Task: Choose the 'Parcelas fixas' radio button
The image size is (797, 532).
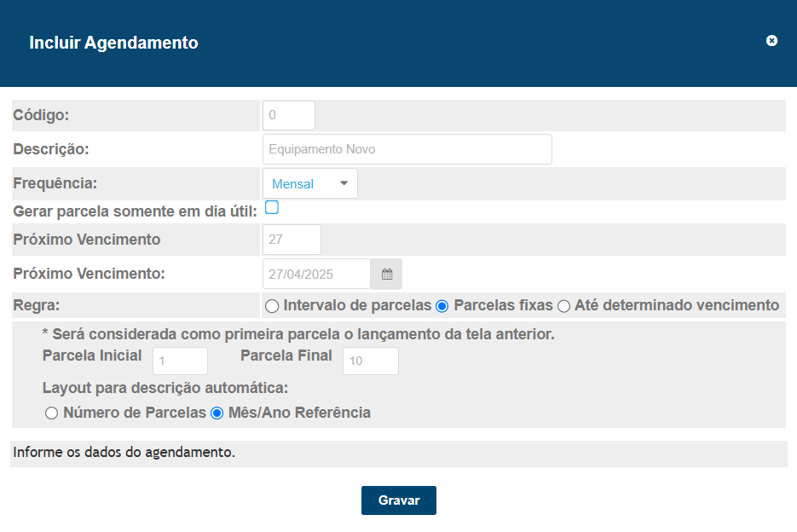Action: (x=442, y=306)
